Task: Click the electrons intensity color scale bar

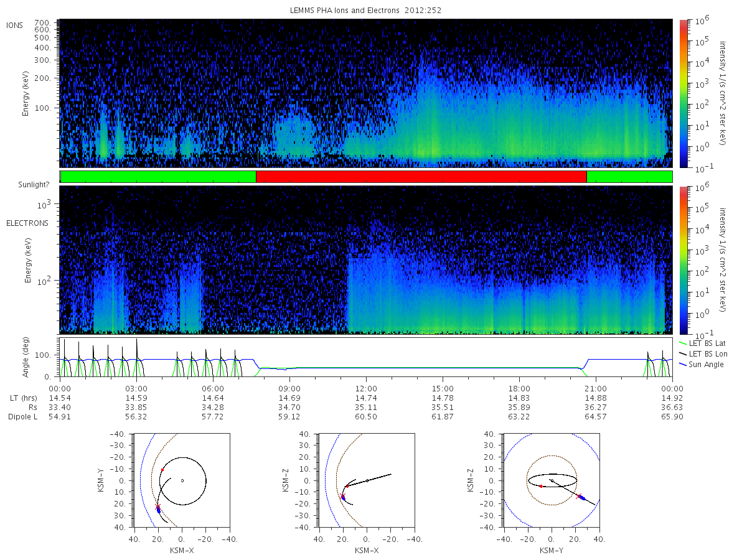Action: pos(683,260)
